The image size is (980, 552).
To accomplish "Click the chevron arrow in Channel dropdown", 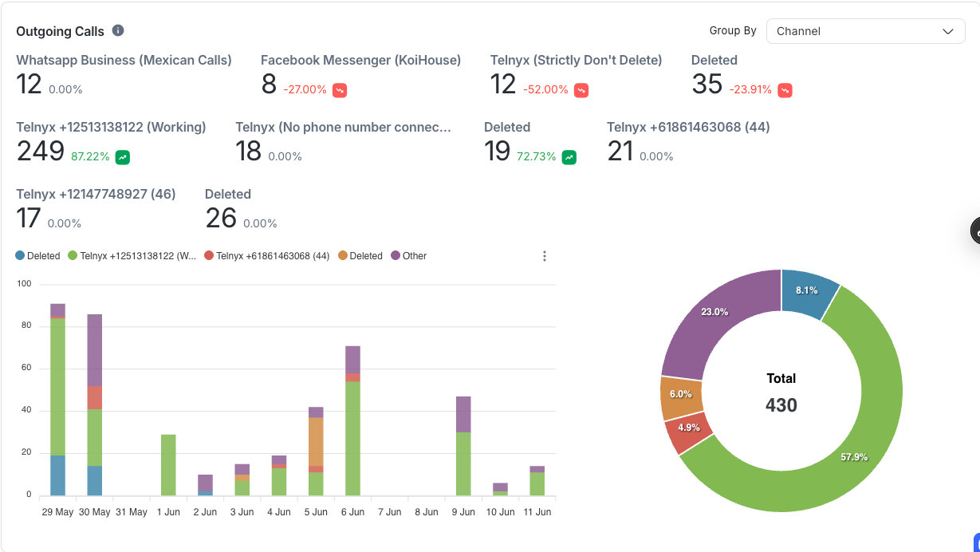I will [947, 31].
